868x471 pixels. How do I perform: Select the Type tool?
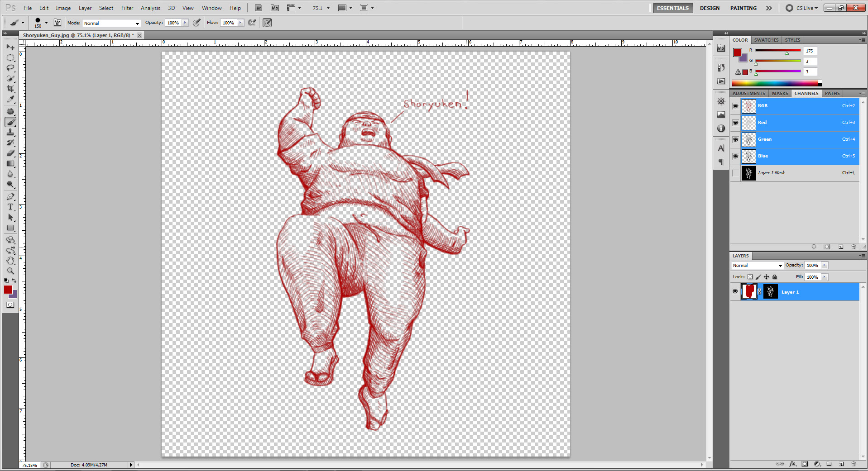pos(10,206)
